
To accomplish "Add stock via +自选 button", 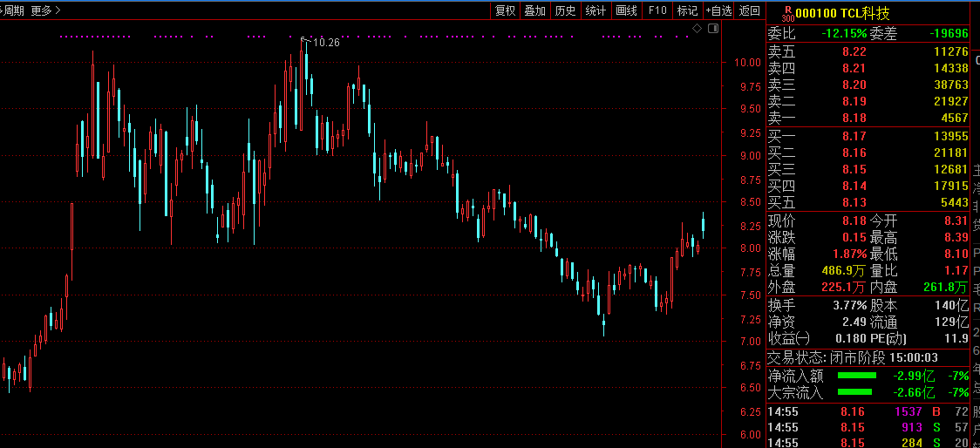I will (718, 10).
